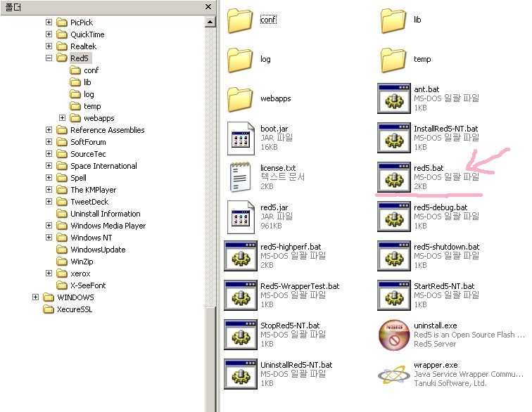Select the license.txt document icon
532x412 pixels.
(x=241, y=177)
